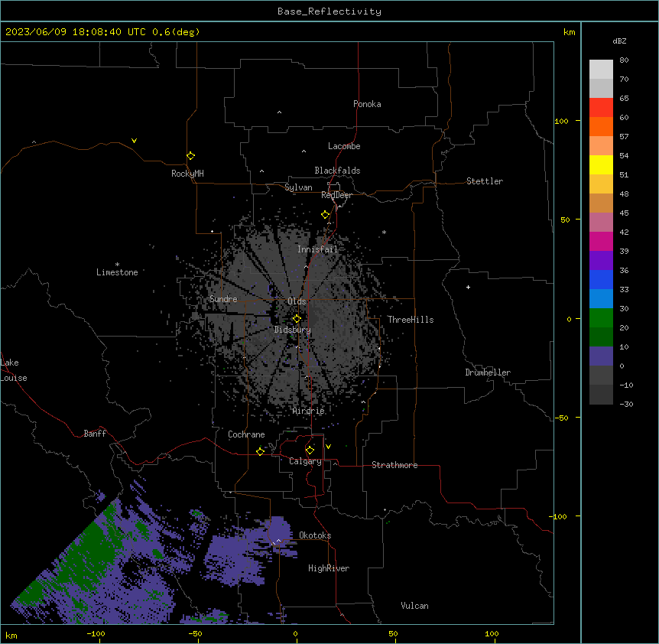659x644 pixels.
Task: Click the Okotoks label
Action: tap(315, 535)
